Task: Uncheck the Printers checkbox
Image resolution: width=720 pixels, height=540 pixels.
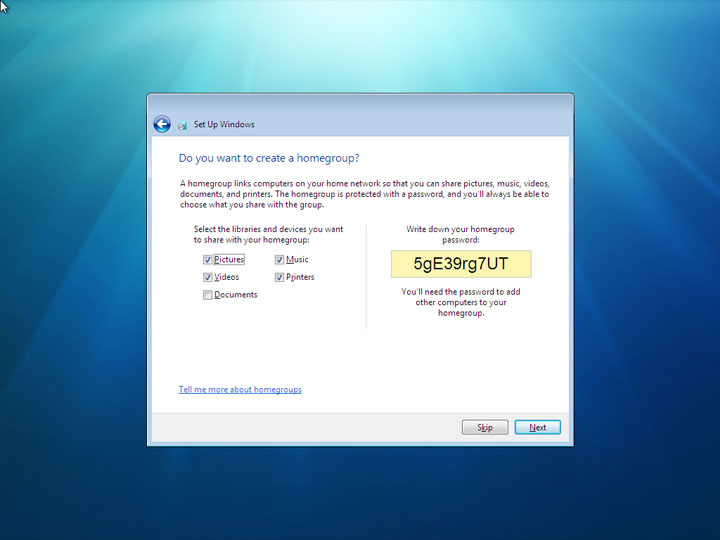Action: pyautogui.click(x=279, y=277)
